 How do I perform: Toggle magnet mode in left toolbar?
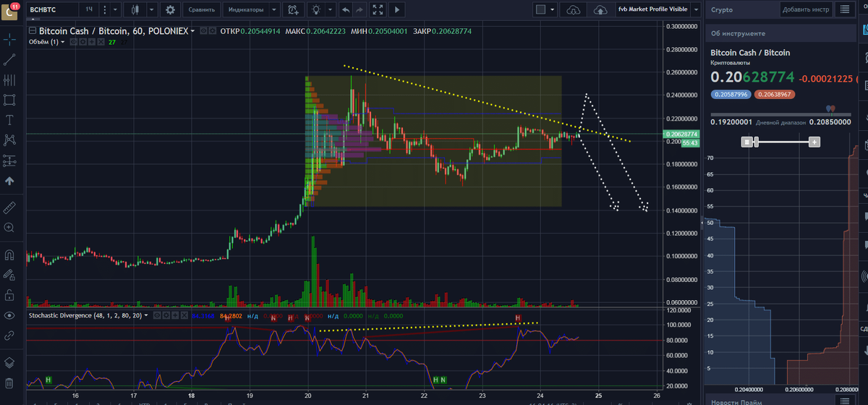click(9, 255)
